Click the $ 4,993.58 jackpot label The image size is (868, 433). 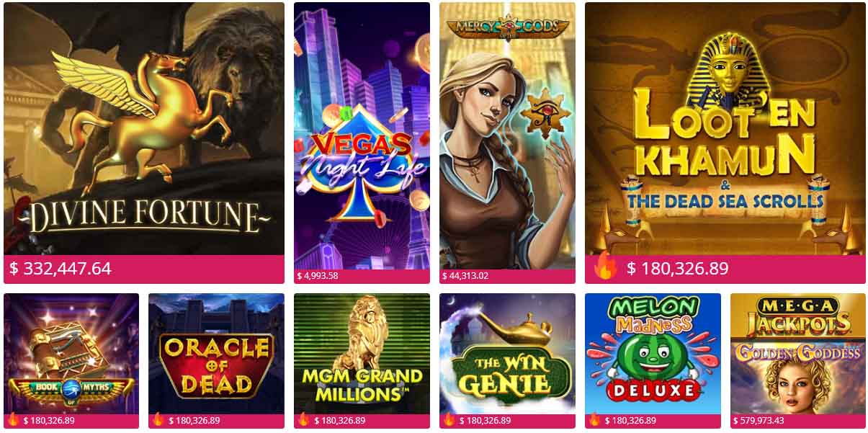point(318,276)
